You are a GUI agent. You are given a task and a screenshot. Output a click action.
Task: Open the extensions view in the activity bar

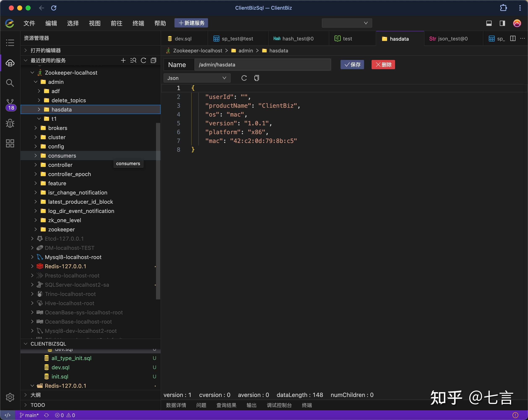point(10,143)
